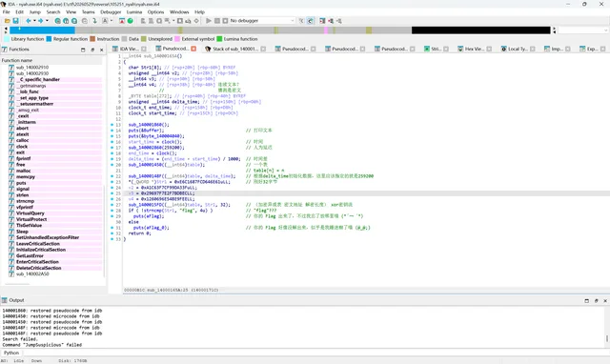
Task: Open the dropdown next to the A icon
Action: (112, 21)
